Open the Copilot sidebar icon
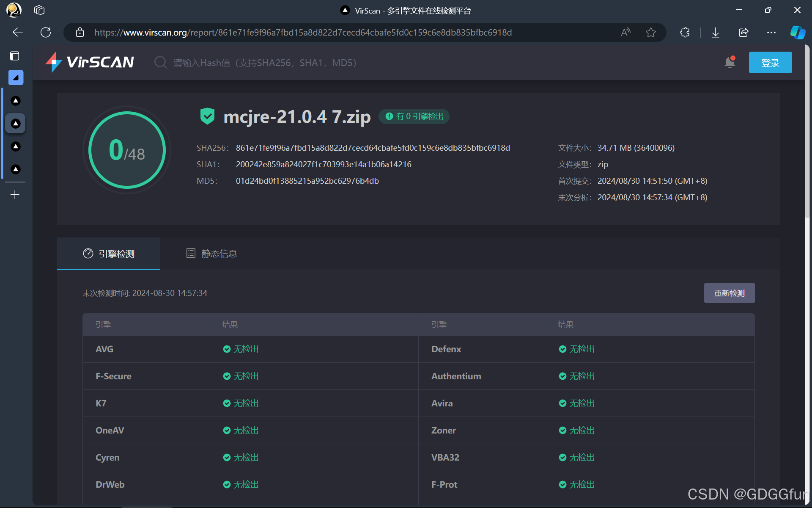 point(798,33)
